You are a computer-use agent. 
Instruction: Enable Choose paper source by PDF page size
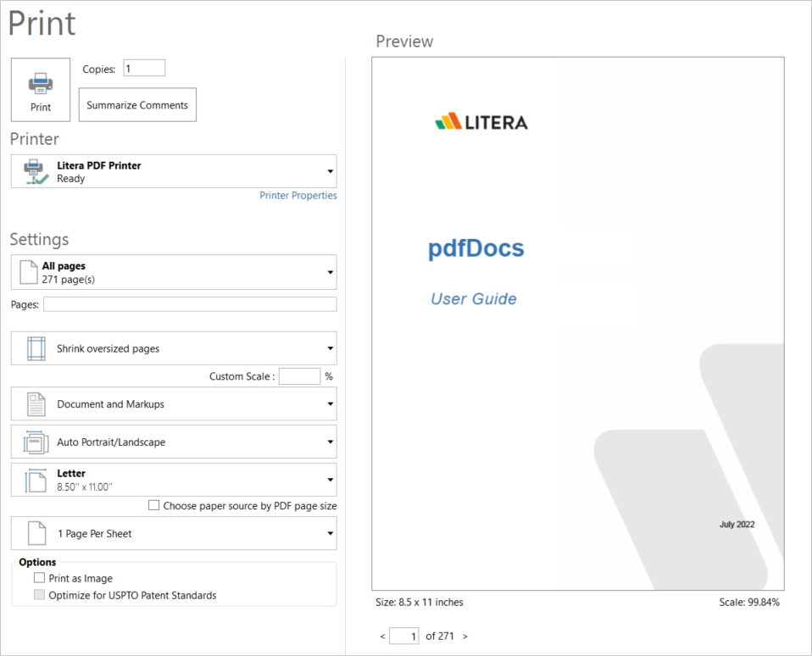tap(153, 505)
